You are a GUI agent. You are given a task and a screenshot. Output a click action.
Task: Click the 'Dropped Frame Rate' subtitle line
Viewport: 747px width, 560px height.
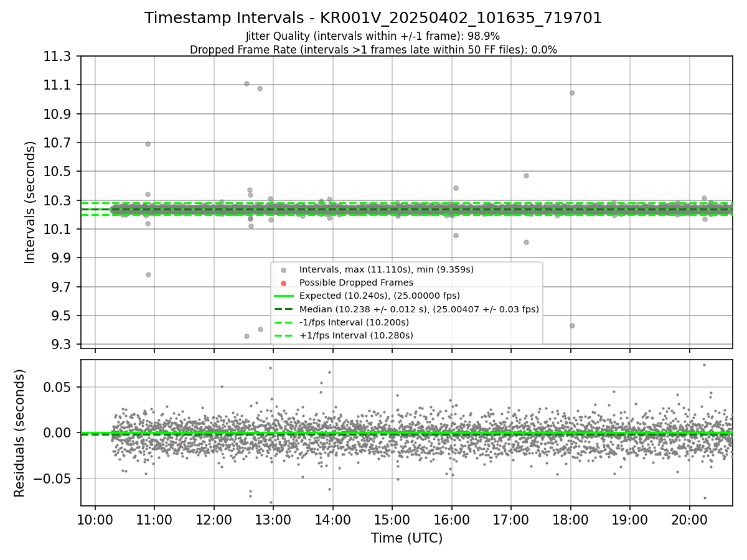[373, 50]
